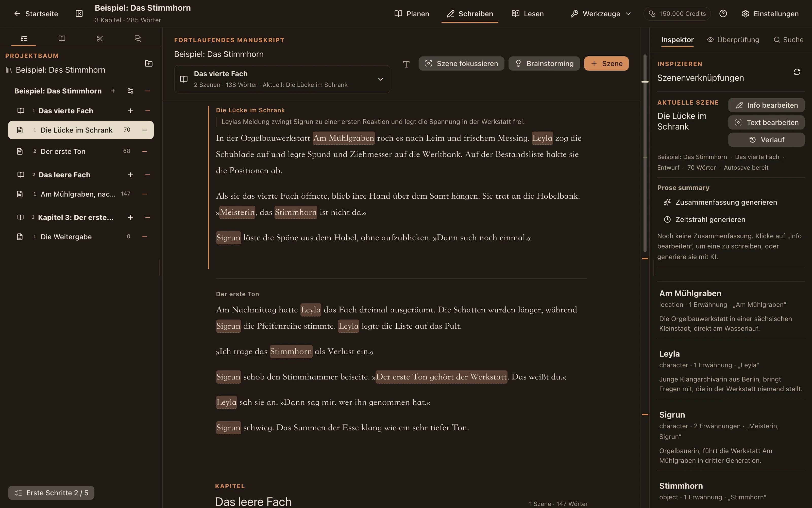Open the chat bubbles tab
Viewport: 812px width, 508px height.
[138, 39]
